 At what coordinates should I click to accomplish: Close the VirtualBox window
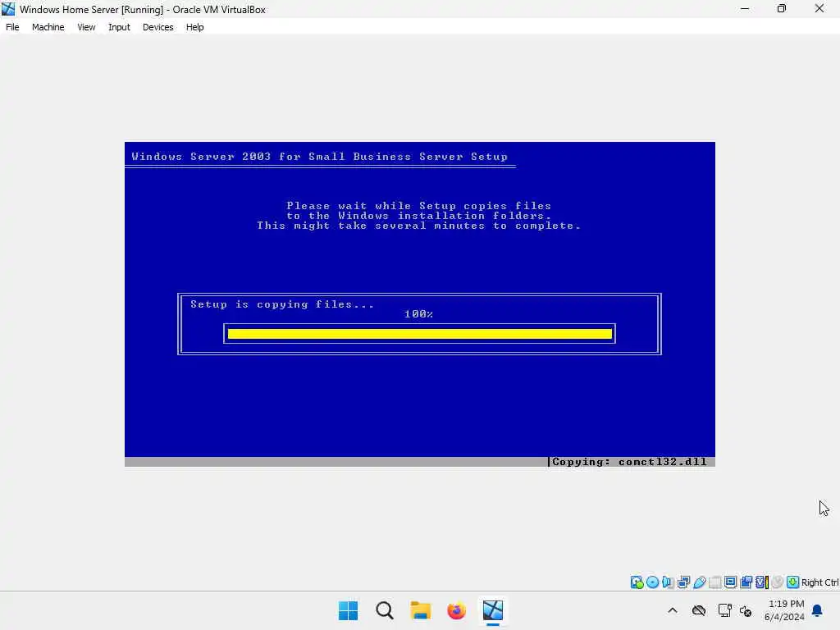point(819,9)
